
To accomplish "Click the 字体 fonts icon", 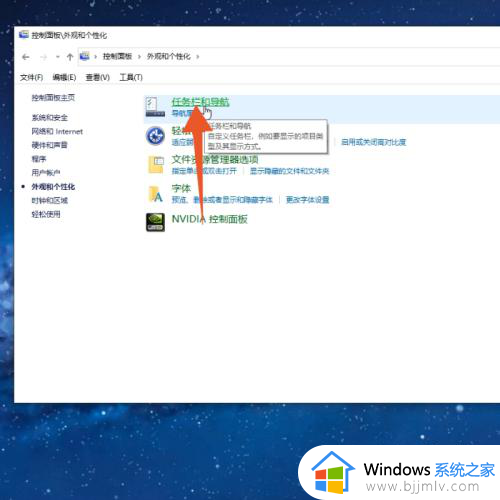I will (x=156, y=194).
